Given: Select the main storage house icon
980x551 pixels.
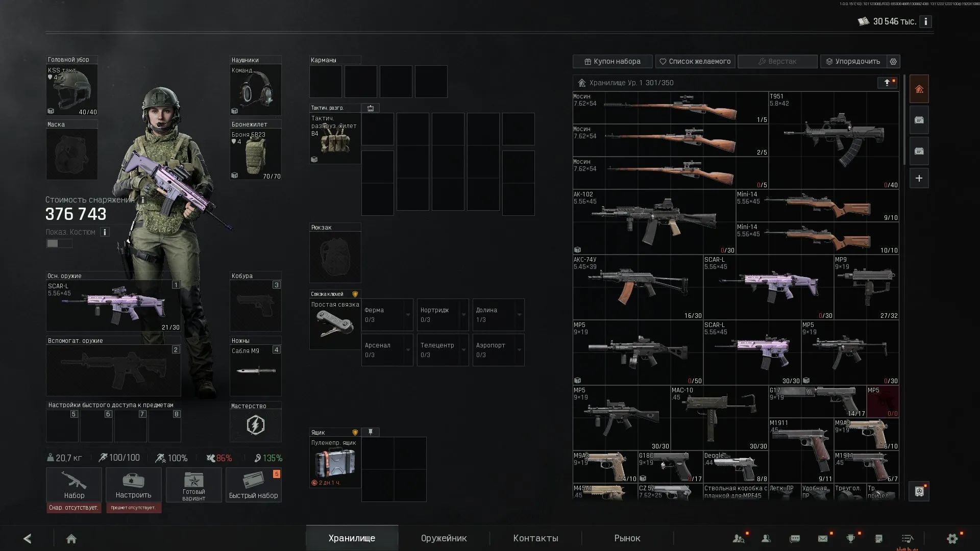Looking at the screenshot, I should tap(919, 89).
